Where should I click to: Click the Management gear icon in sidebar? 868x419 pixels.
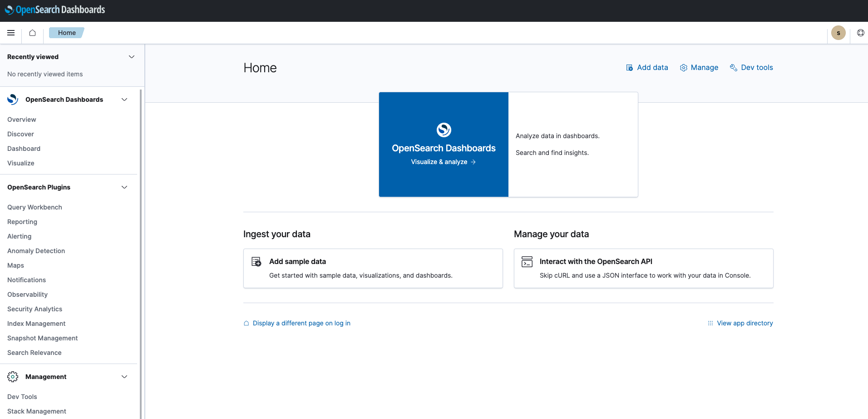click(x=13, y=377)
